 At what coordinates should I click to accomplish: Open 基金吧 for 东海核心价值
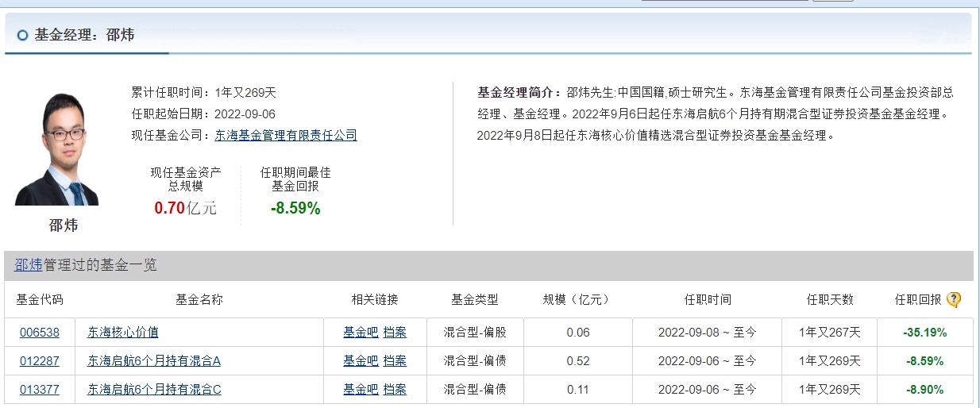coord(361,333)
